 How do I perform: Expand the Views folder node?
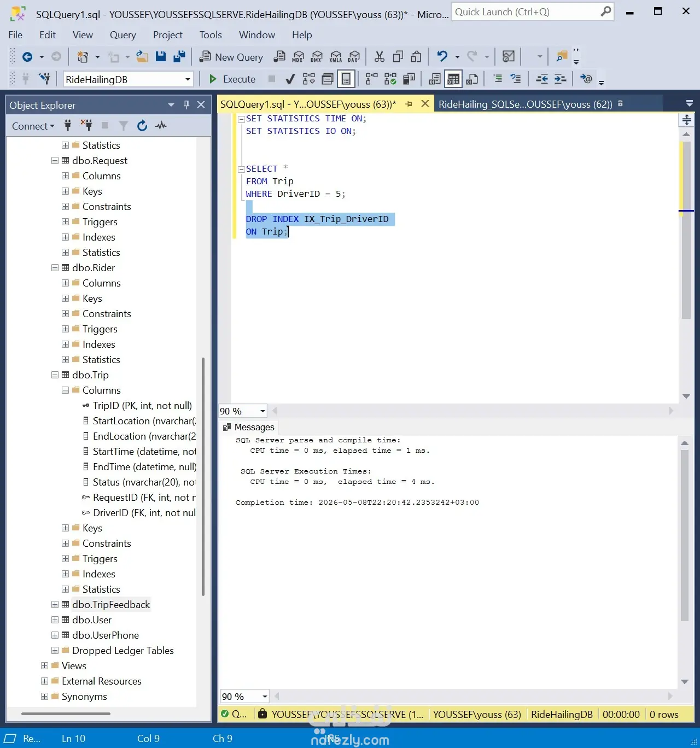point(44,666)
